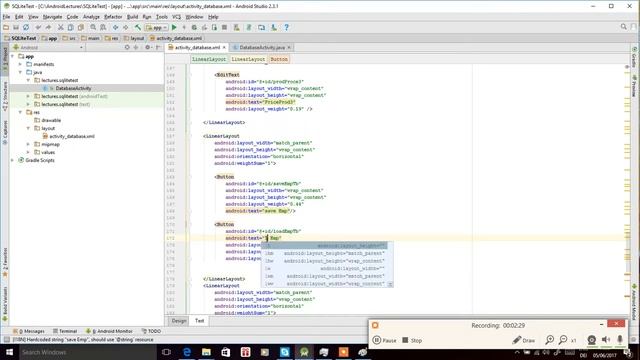Open Microsoft Edge from taskbar
This screenshot has width=640, height=360.
(187, 352)
